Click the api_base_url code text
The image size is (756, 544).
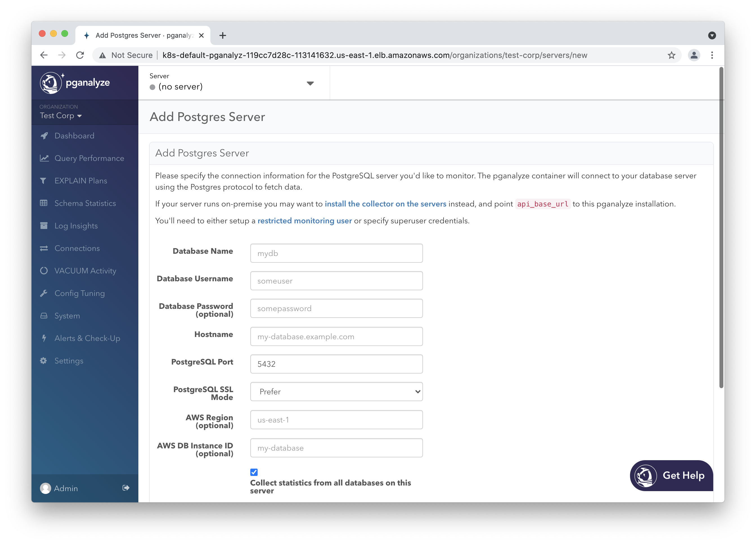pos(543,204)
